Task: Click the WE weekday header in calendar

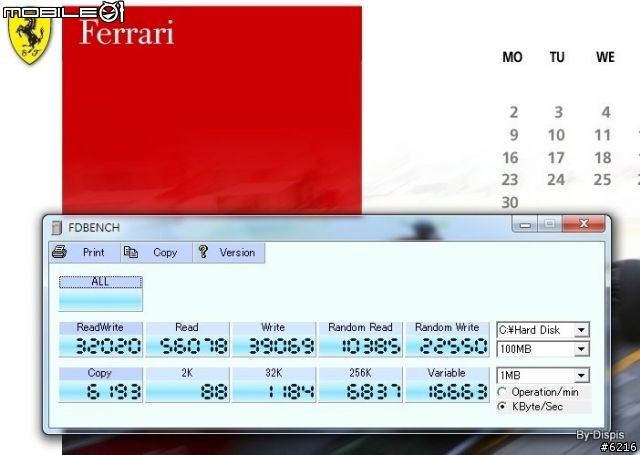Action: (605, 58)
